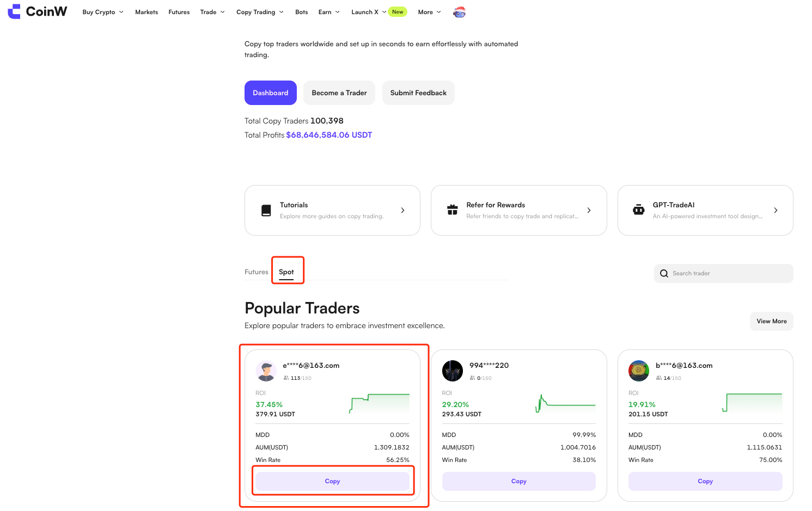812x511 pixels.
Task: Expand the Buy Crypto dropdown
Action: [x=103, y=12]
